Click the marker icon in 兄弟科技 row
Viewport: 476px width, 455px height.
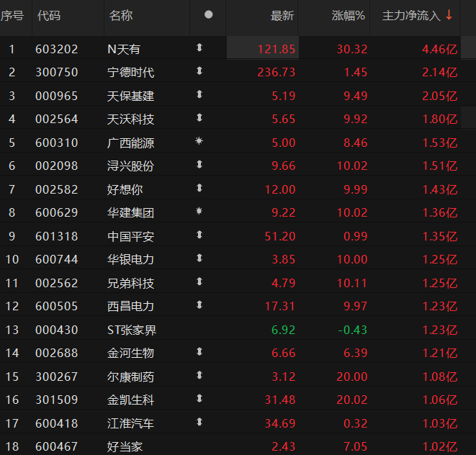pyautogui.click(x=199, y=281)
